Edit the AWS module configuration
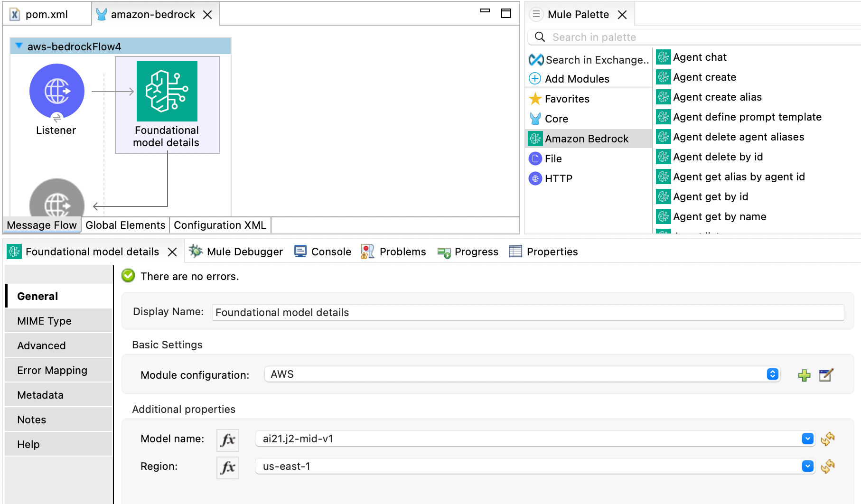Image resolution: width=861 pixels, height=504 pixels. [x=826, y=375]
